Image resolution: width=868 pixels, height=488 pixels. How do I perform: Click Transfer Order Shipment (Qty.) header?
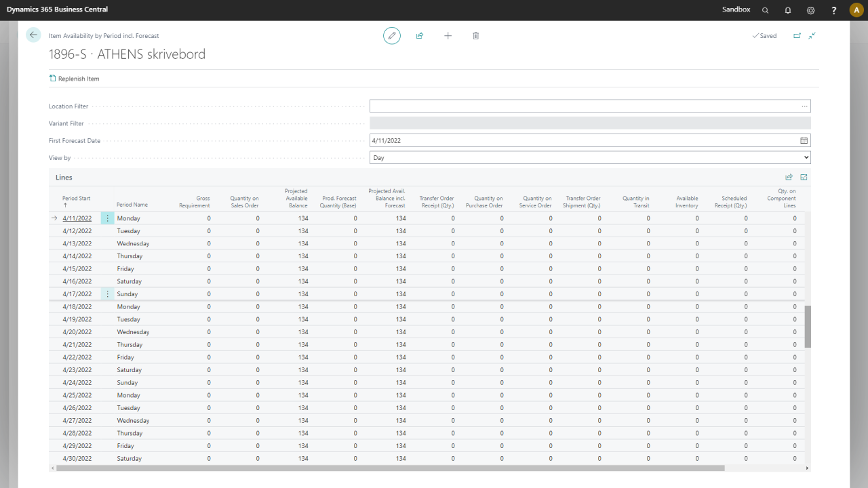tap(582, 202)
